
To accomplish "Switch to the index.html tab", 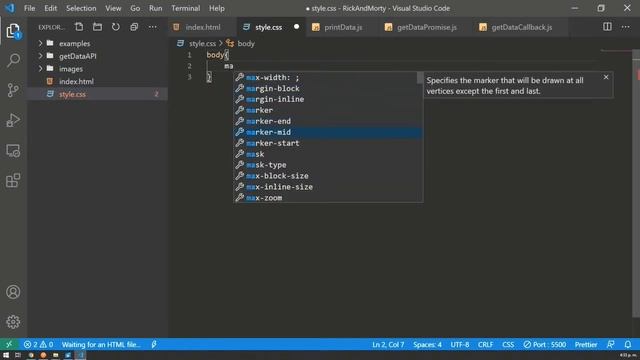I will pos(202,27).
